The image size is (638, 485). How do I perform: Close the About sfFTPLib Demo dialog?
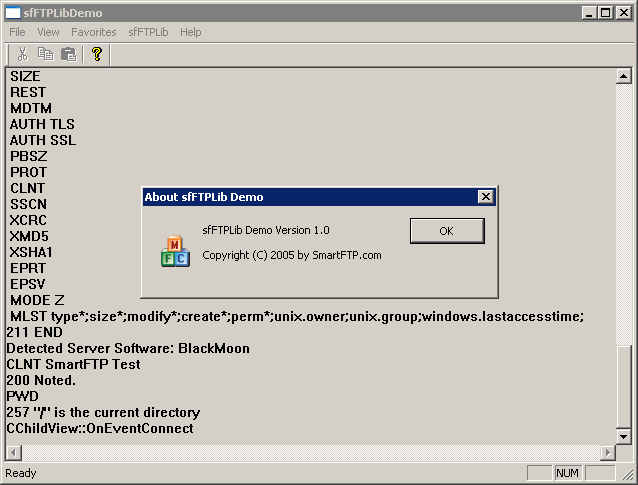click(x=485, y=197)
